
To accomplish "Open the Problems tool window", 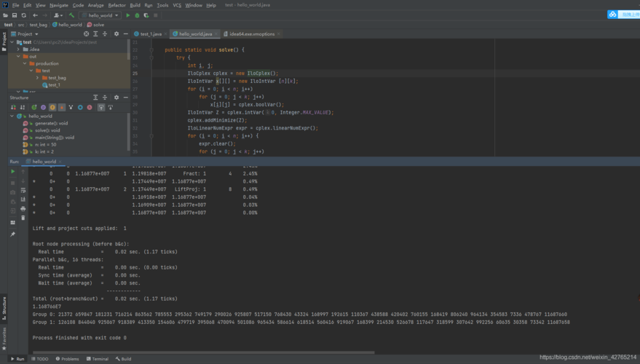I will click(67, 359).
